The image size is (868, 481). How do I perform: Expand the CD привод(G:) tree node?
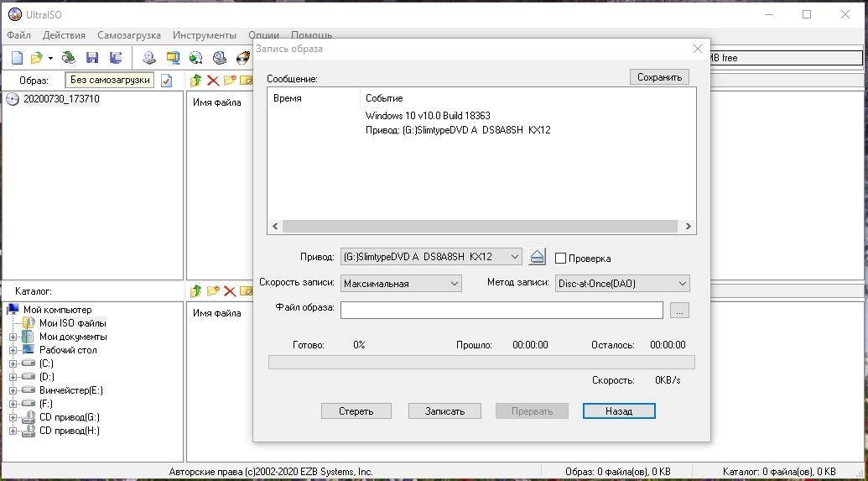pyautogui.click(x=13, y=417)
